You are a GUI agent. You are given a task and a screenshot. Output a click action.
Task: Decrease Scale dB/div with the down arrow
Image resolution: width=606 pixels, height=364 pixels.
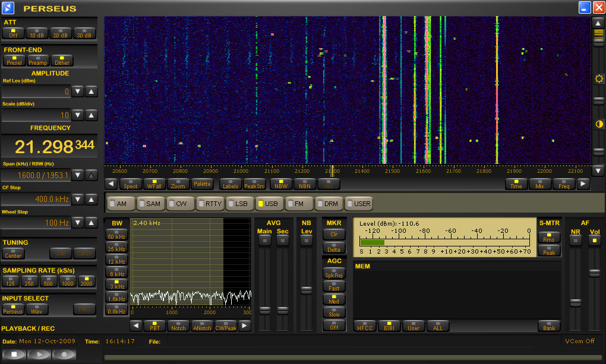(x=78, y=115)
